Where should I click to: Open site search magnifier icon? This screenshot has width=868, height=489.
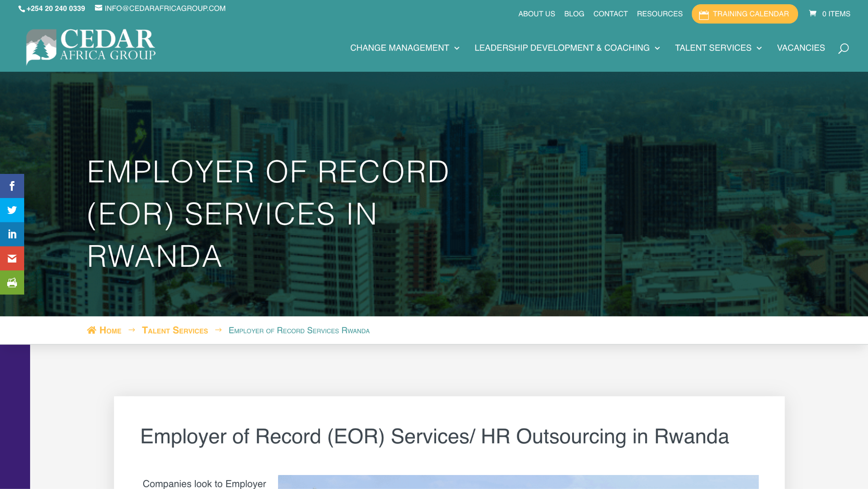(843, 48)
